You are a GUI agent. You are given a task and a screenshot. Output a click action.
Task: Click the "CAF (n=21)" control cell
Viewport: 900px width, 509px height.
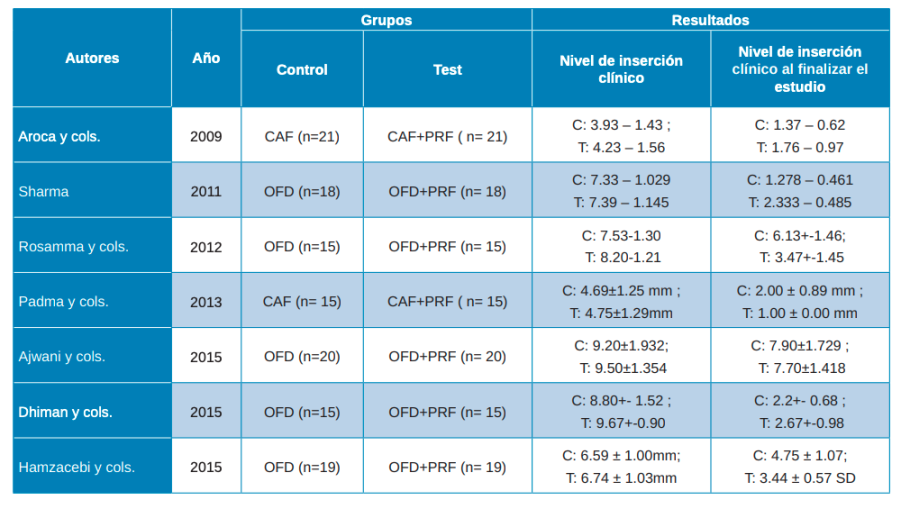pyautogui.click(x=302, y=136)
